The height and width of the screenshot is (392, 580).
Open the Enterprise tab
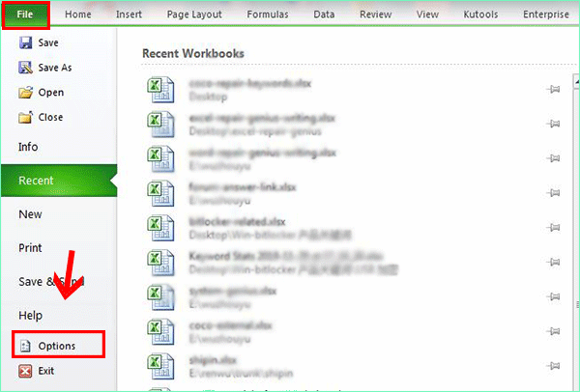tap(546, 14)
